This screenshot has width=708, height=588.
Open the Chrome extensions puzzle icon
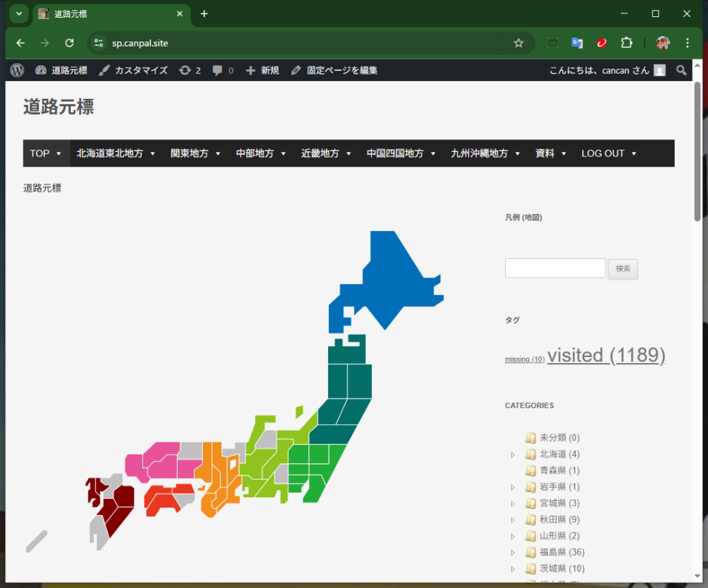[626, 43]
